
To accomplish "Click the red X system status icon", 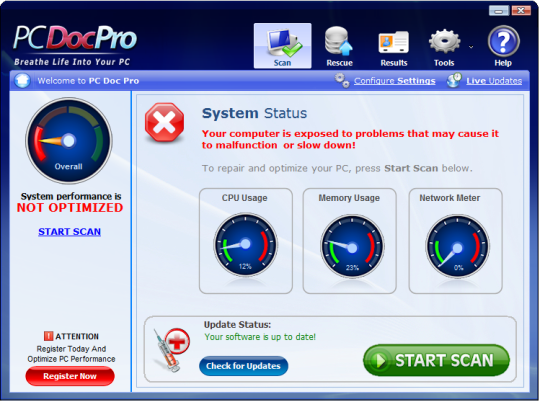I will click(x=165, y=122).
